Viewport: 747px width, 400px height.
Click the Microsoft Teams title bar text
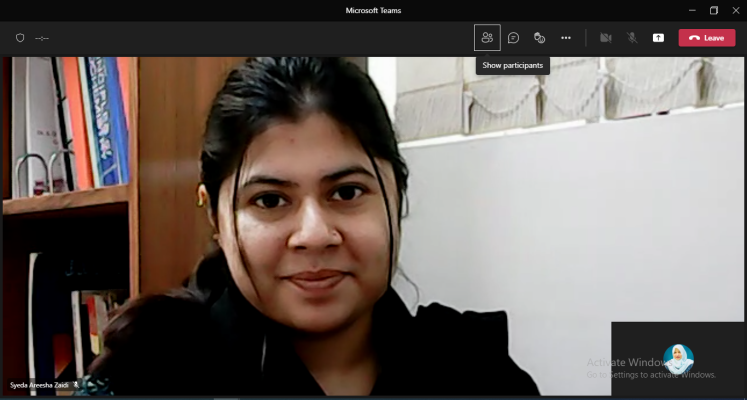[x=373, y=10]
